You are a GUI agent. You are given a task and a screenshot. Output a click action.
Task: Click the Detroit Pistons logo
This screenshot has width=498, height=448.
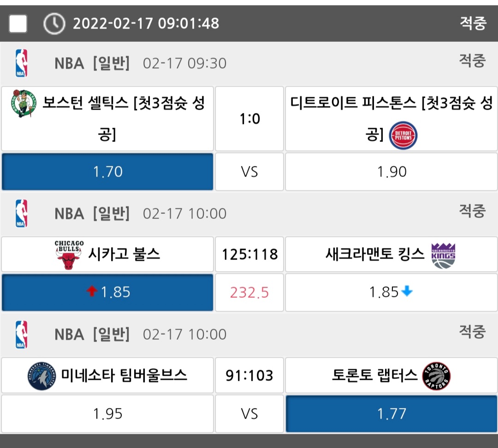(x=403, y=136)
